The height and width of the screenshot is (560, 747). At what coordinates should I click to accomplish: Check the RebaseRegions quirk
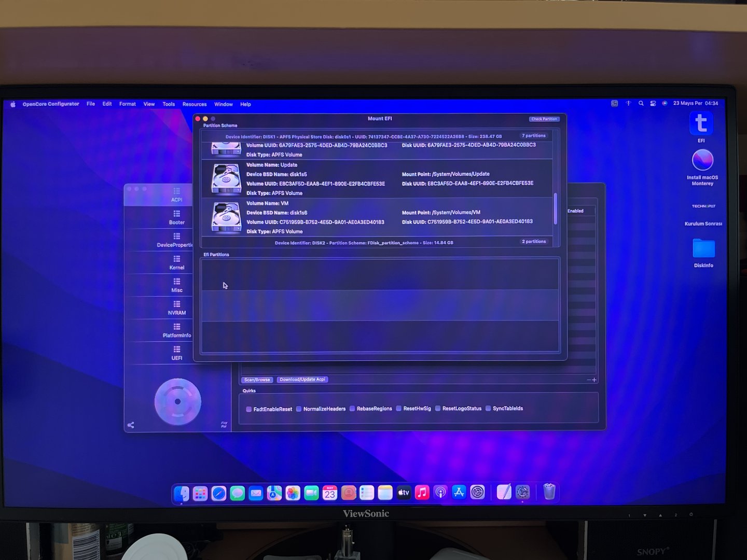352,409
